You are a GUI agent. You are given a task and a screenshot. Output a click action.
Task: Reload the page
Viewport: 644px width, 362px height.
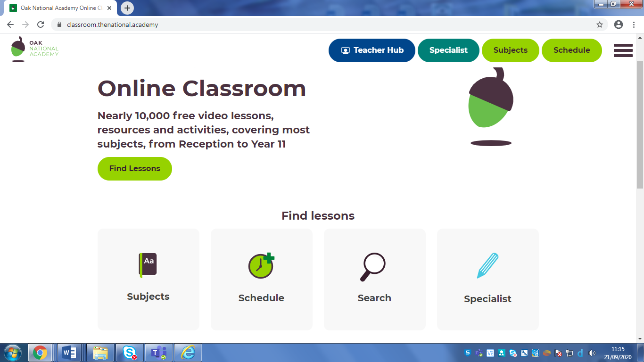41,25
